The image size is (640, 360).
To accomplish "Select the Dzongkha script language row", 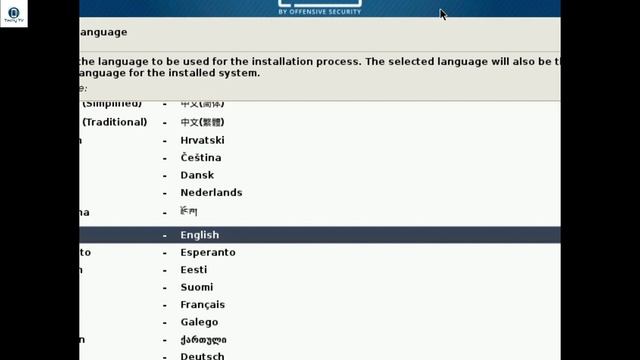I will (x=320, y=212).
